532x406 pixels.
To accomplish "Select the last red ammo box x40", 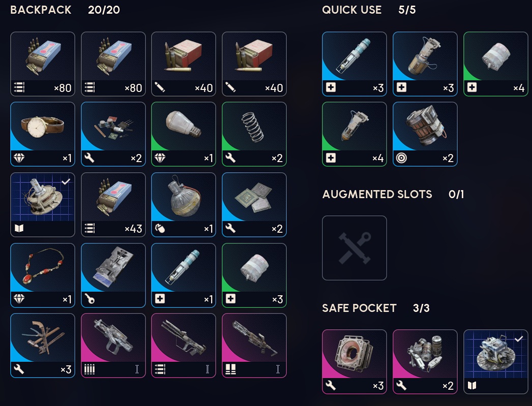I will (254, 64).
